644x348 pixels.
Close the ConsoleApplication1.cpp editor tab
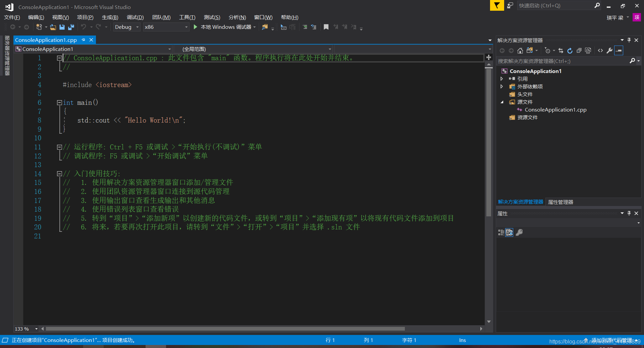click(x=91, y=40)
